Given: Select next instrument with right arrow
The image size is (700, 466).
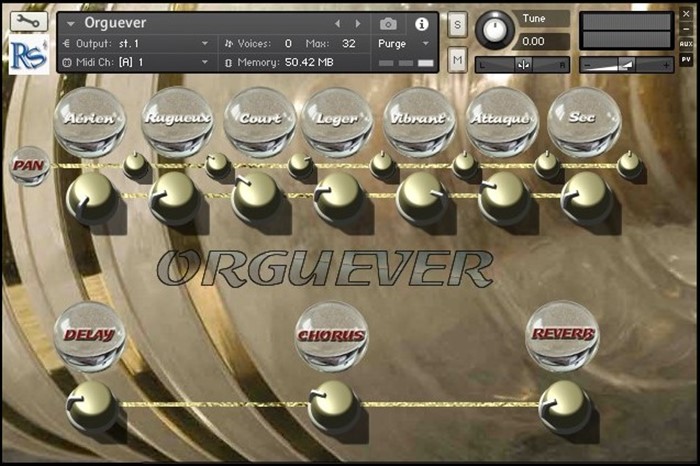Looking at the screenshot, I should (356, 23).
